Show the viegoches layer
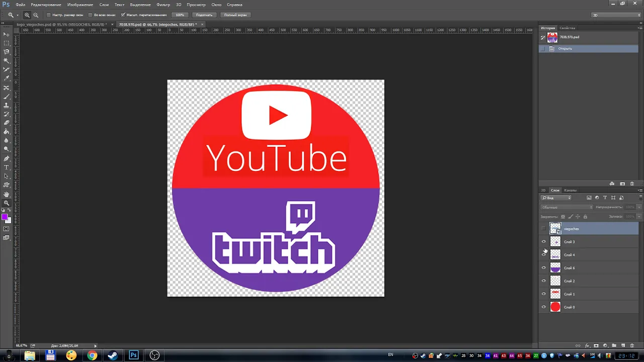Image resolution: width=644 pixels, height=362 pixels. pos(543,229)
